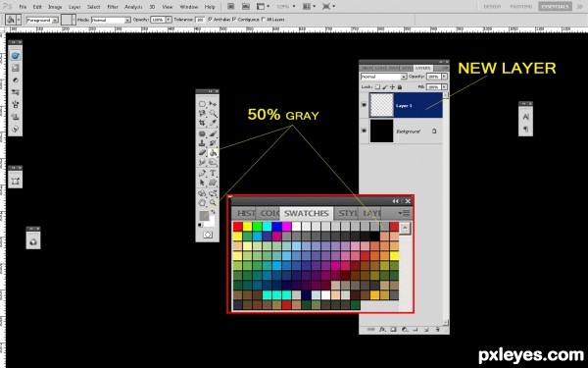This screenshot has width=588, height=368.
Task: Toggle the Anti-alias checkbox
Action: click(x=210, y=19)
